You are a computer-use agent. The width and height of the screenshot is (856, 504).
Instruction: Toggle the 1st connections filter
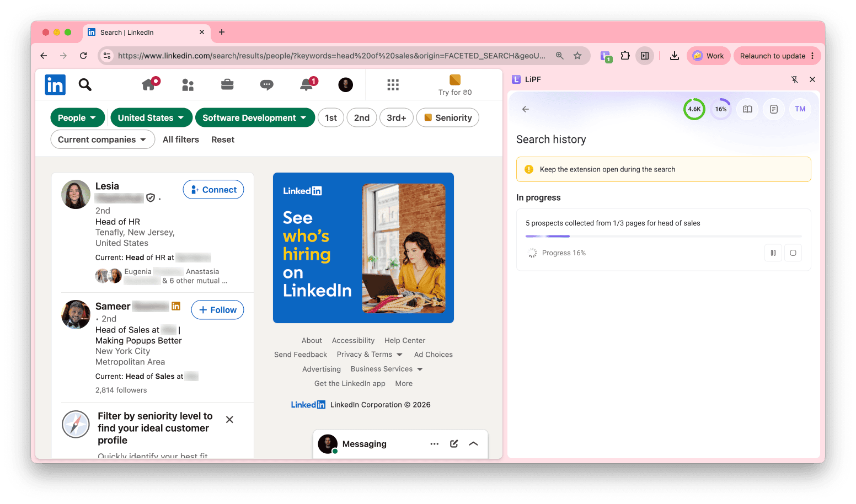(x=331, y=117)
